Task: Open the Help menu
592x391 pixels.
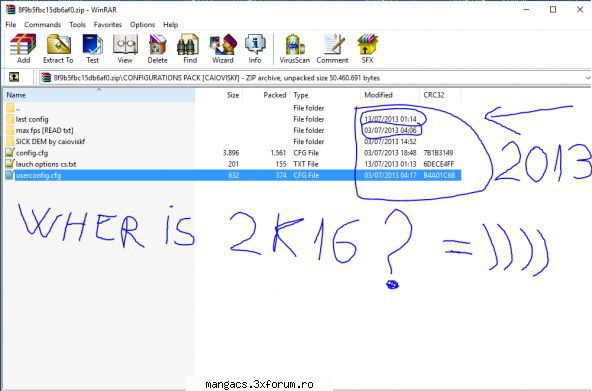Action: click(x=171, y=25)
